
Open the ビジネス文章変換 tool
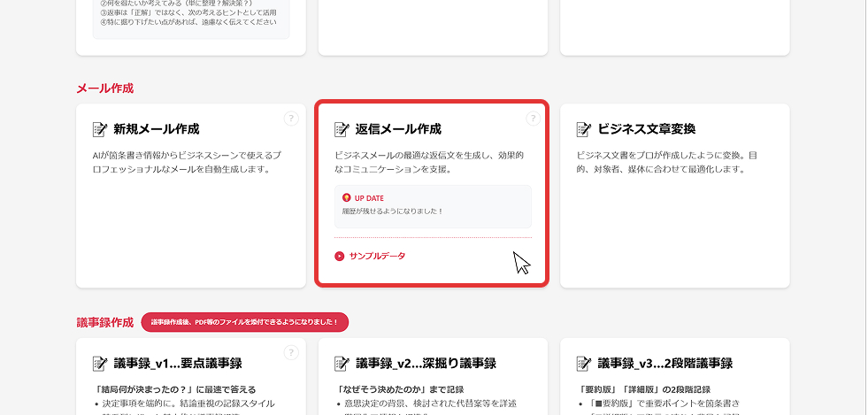pyautogui.click(x=646, y=129)
